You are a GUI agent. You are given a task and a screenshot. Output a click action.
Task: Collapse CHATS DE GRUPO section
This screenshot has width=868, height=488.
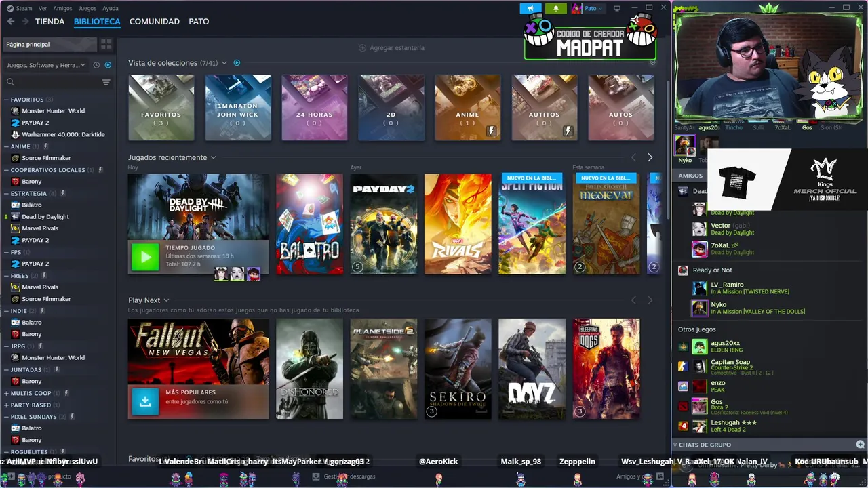point(675,445)
